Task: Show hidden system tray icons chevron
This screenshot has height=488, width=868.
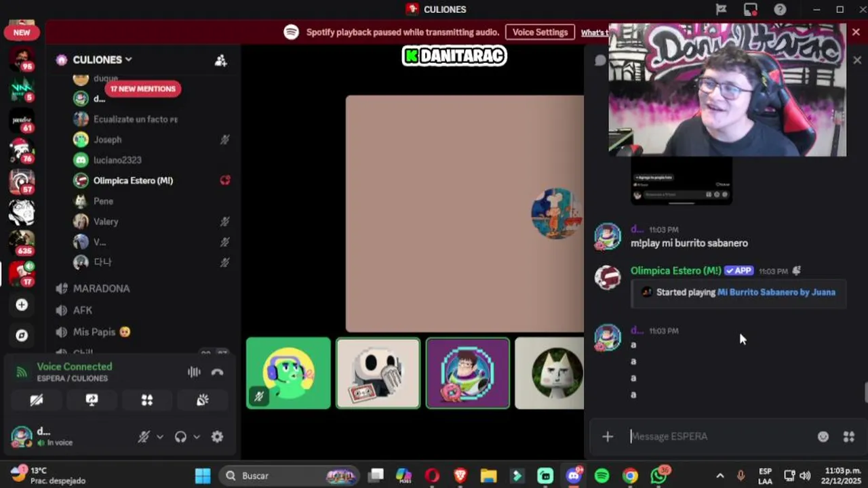Action: [720, 476]
